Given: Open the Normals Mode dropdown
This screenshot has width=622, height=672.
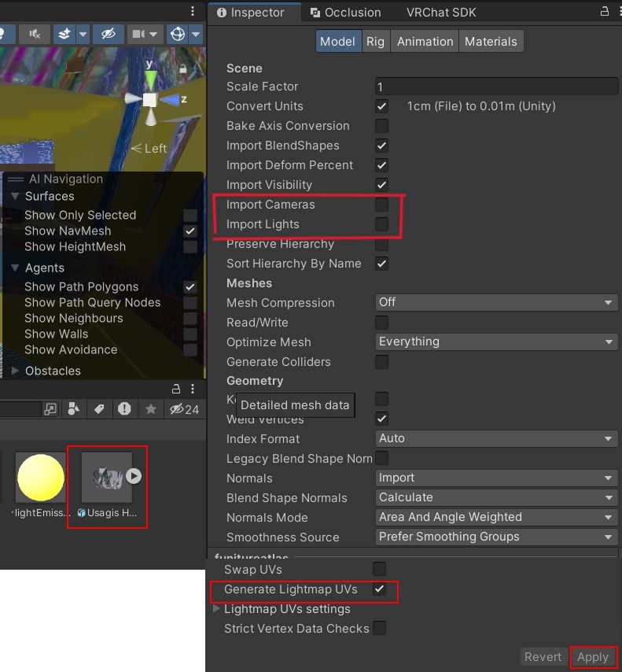Looking at the screenshot, I should pyautogui.click(x=496, y=517).
